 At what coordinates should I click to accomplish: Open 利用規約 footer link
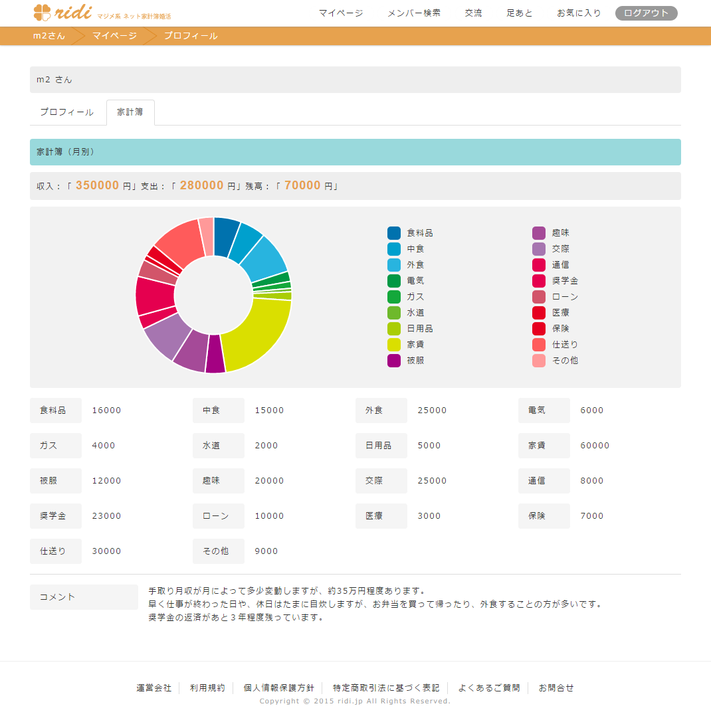(207, 688)
